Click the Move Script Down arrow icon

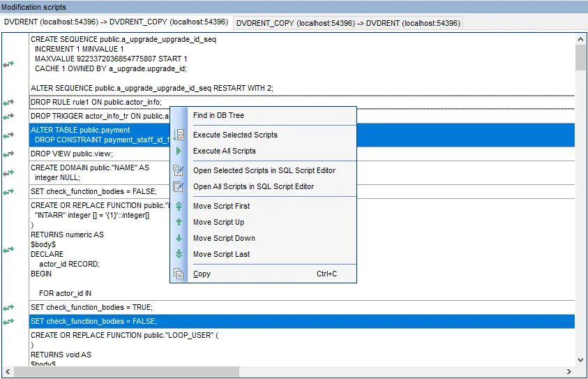point(179,238)
